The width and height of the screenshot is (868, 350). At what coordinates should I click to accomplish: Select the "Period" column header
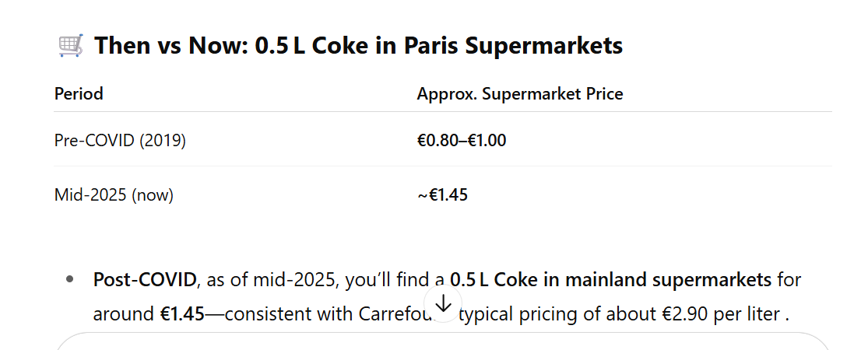click(x=79, y=94)
